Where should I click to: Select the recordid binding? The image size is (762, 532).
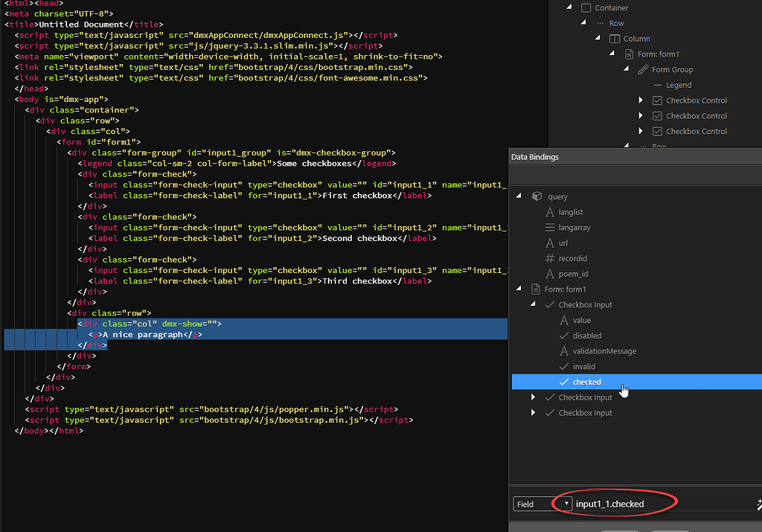pyautogui.click(x=572, y=258)
